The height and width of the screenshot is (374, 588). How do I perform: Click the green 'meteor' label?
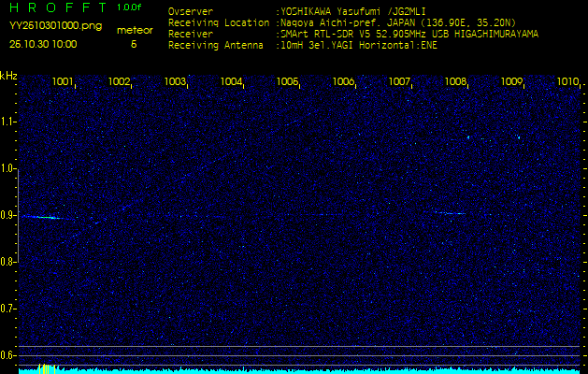point(135,30)
